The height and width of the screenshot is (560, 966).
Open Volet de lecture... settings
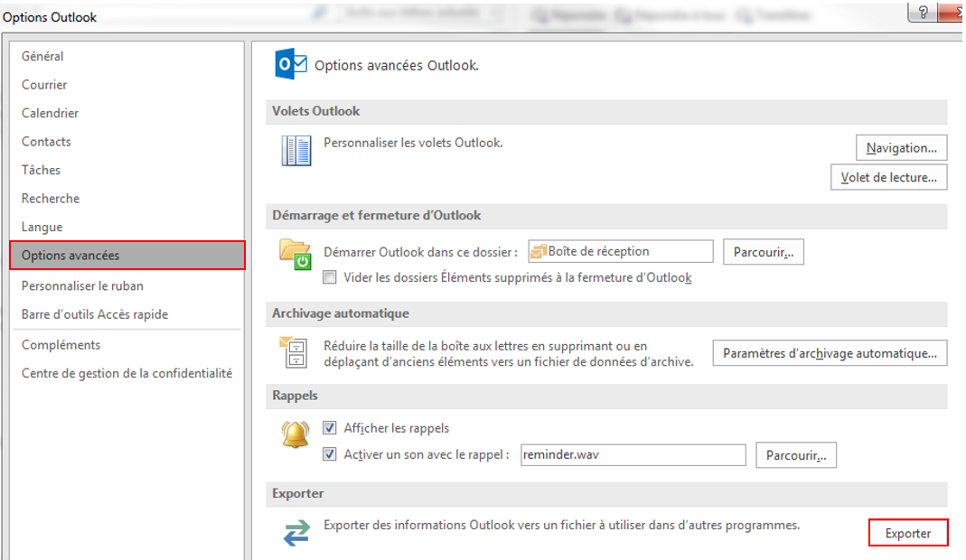(888, 177)
